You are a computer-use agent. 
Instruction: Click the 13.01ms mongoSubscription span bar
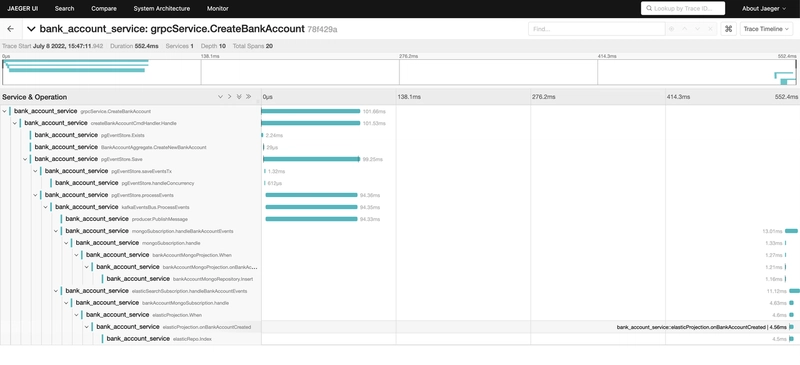click(x=791, y=231)
